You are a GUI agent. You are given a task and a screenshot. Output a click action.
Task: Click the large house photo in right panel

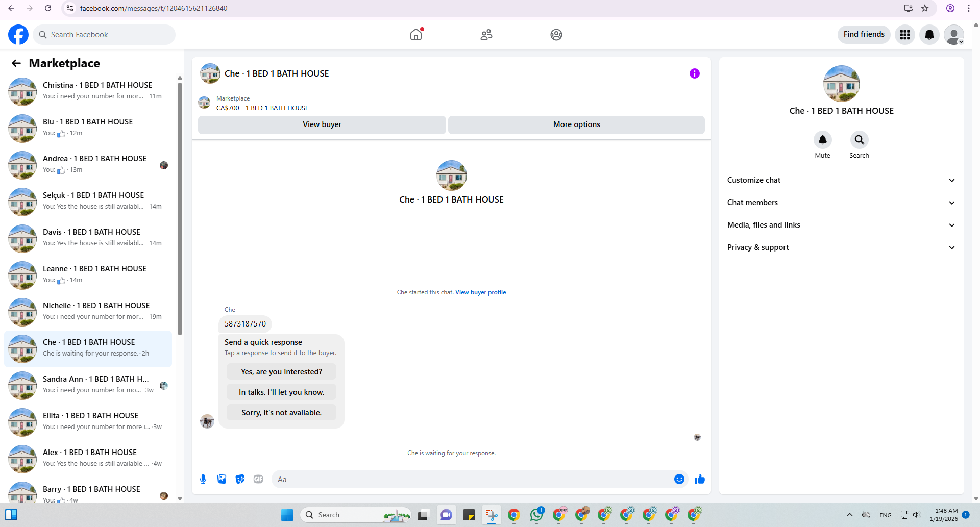[842, 84]
